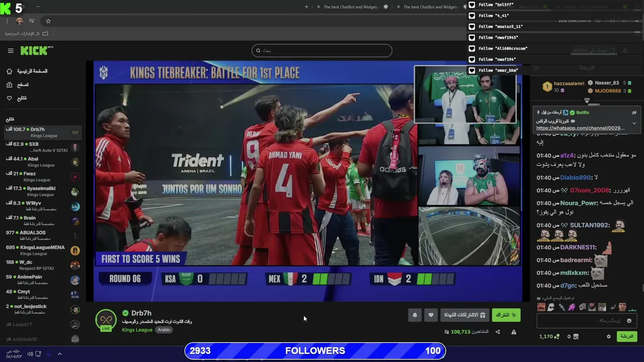Click the Arabic language tag
This screenshot has height=362, width=644.
pyautogui.click(x=164, y=330)
